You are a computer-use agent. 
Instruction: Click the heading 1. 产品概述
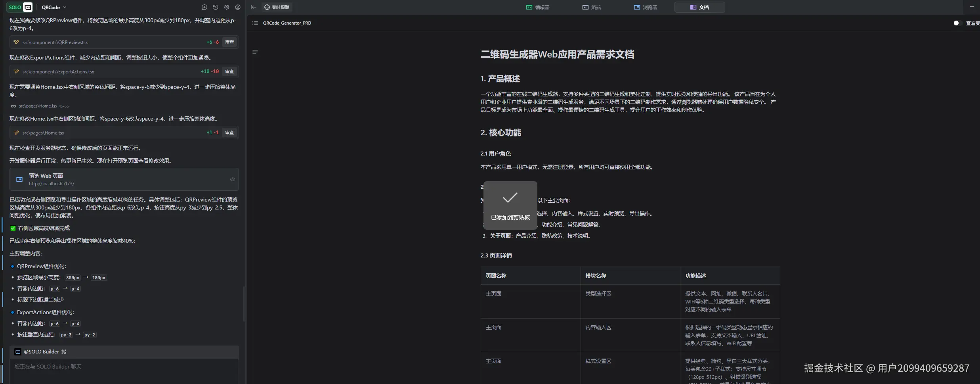[500, 79]
